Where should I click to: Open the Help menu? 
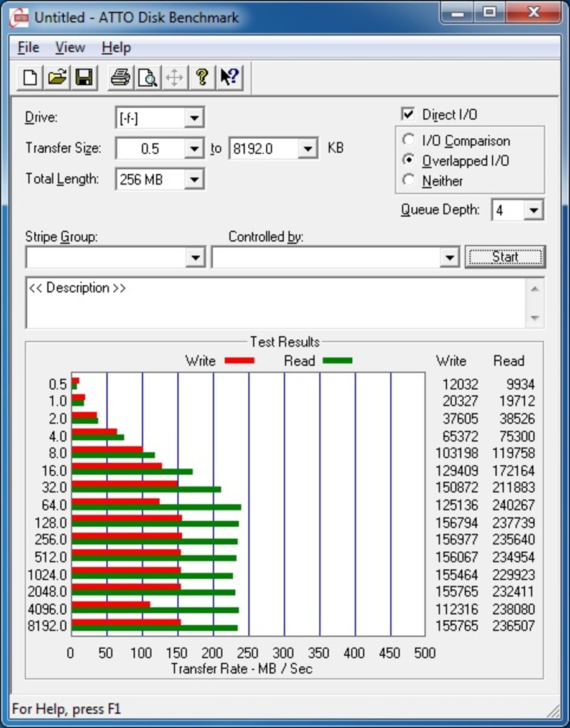[116, 47]
